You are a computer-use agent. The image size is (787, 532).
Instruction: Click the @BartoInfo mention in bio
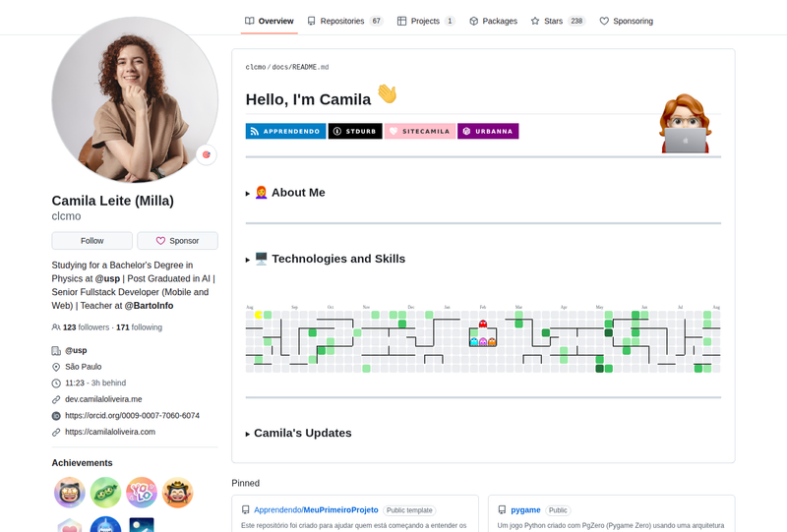pos(149,306)
